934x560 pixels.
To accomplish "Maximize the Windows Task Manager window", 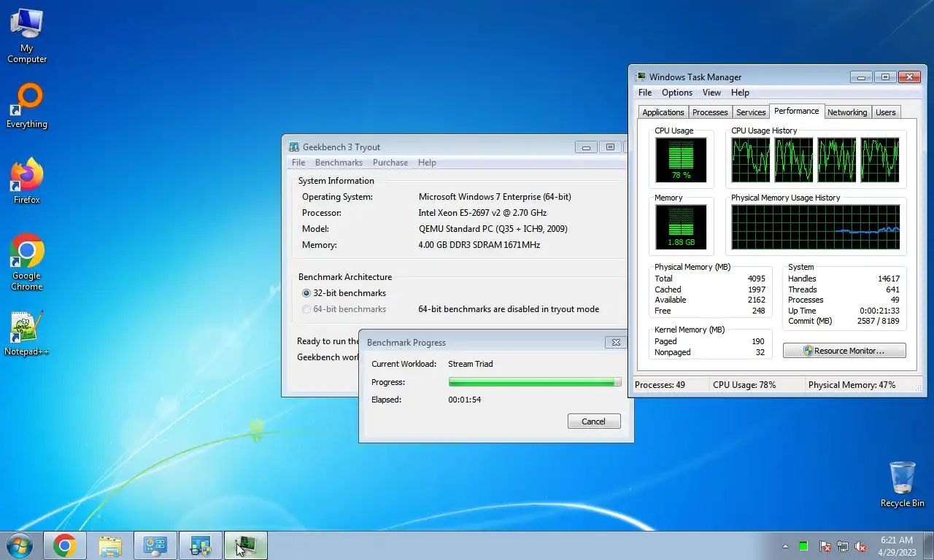I will click(x=885, y=77).
